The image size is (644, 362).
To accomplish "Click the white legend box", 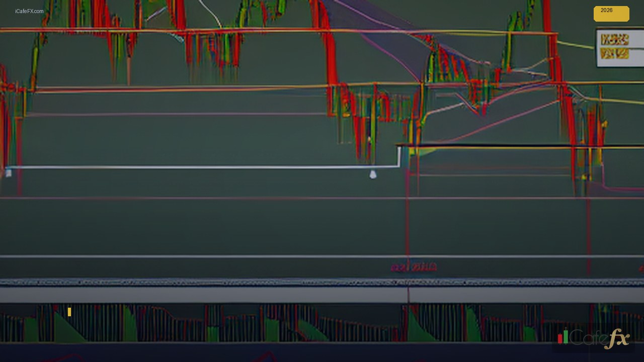I will (x=620, y=48).
